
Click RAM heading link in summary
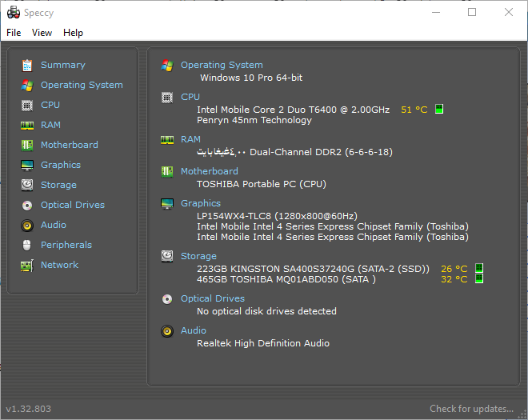(x=190, y=139)
